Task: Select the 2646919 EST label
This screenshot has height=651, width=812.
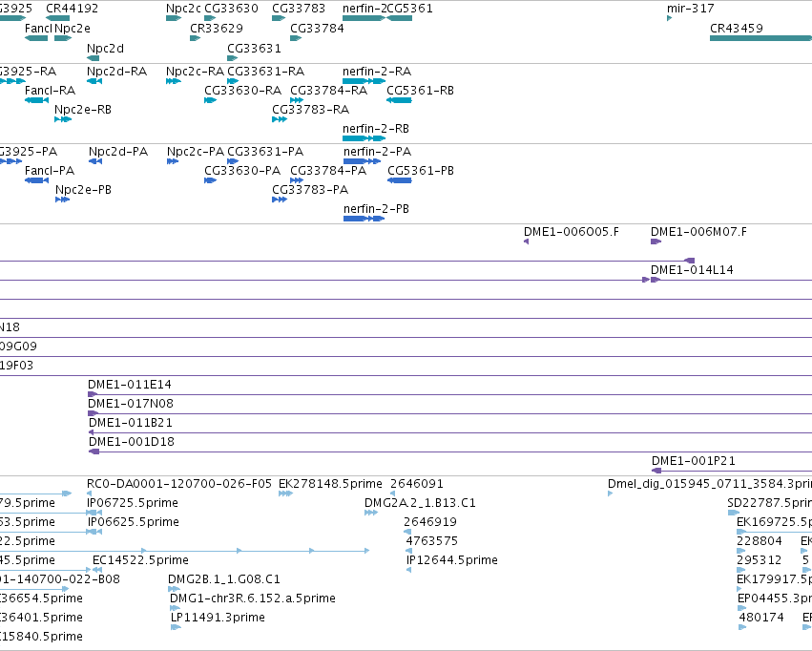Action: [x=430, y=521]
